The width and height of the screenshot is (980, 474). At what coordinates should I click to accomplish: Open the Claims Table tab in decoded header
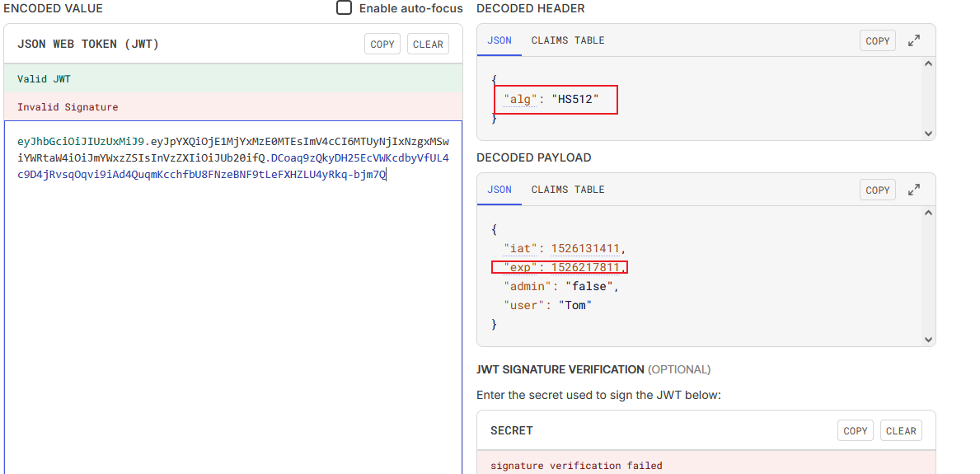coord(568,40)
